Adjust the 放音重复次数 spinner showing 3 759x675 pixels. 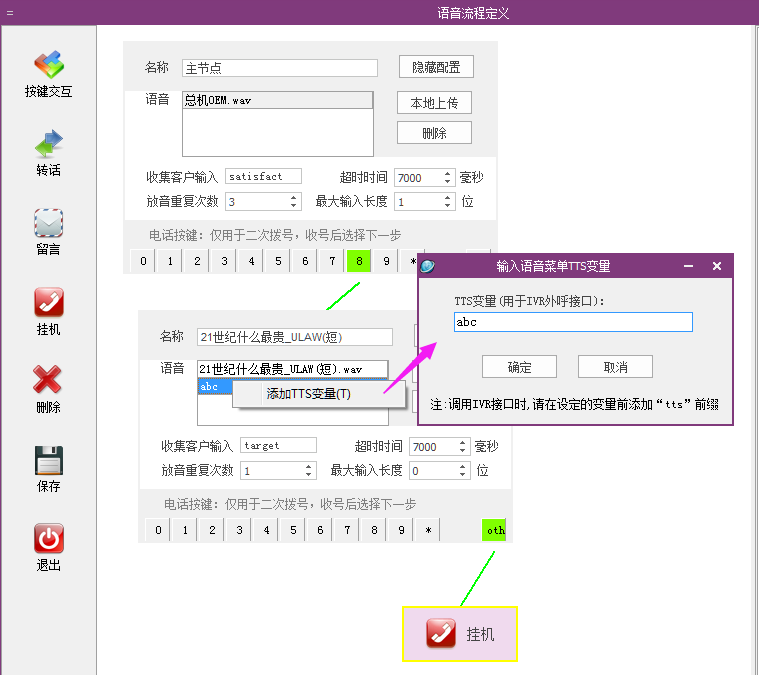point(262,201)
